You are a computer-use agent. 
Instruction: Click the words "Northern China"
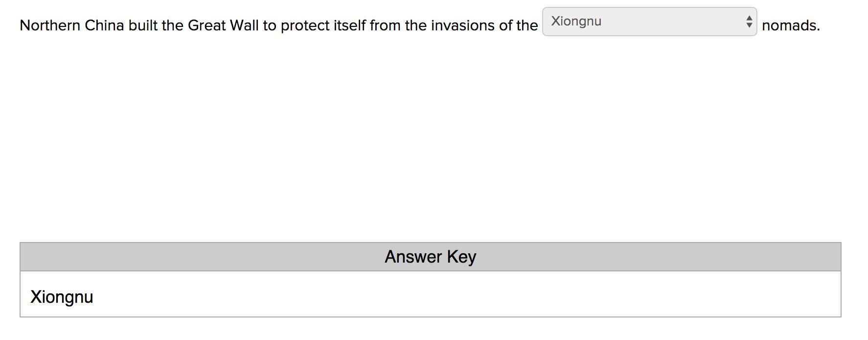tap(71, 25)
